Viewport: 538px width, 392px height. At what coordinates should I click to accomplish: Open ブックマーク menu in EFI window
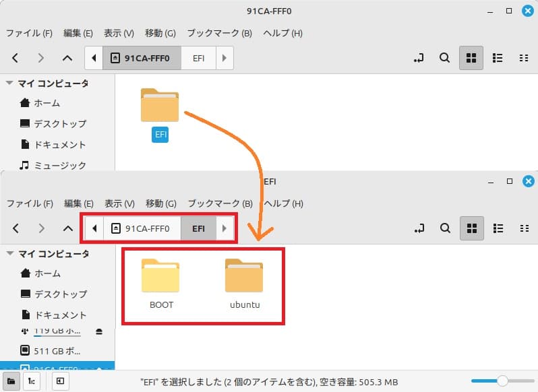[x=220, y=203]
